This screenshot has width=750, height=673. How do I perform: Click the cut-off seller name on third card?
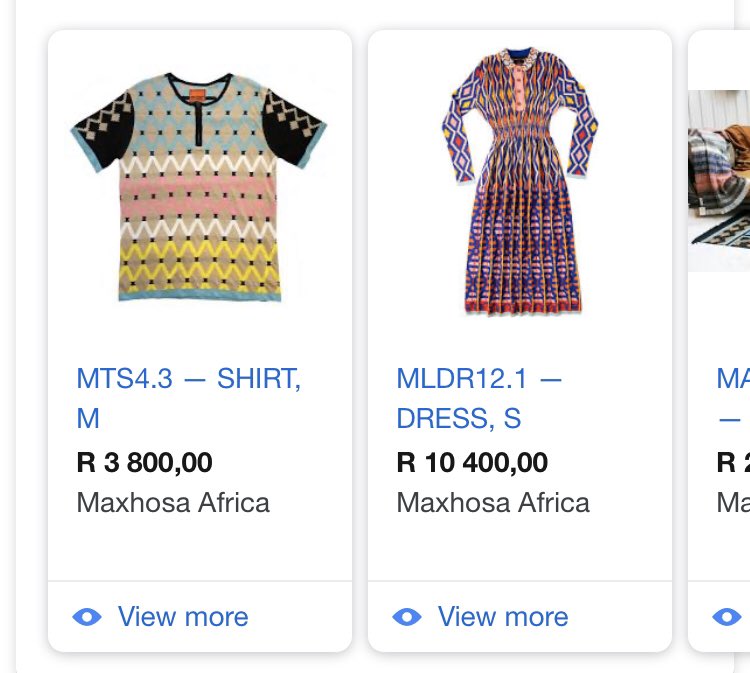(x=733, y=503)
